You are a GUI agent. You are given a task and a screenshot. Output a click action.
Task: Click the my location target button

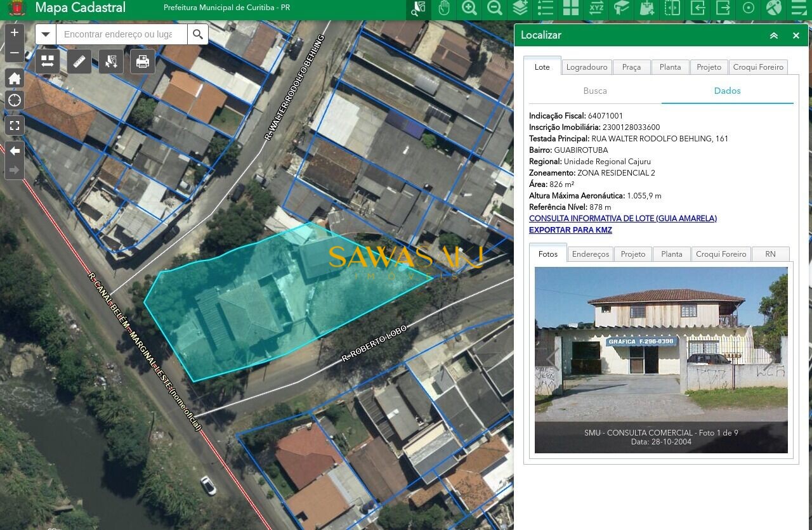point(15,100)
